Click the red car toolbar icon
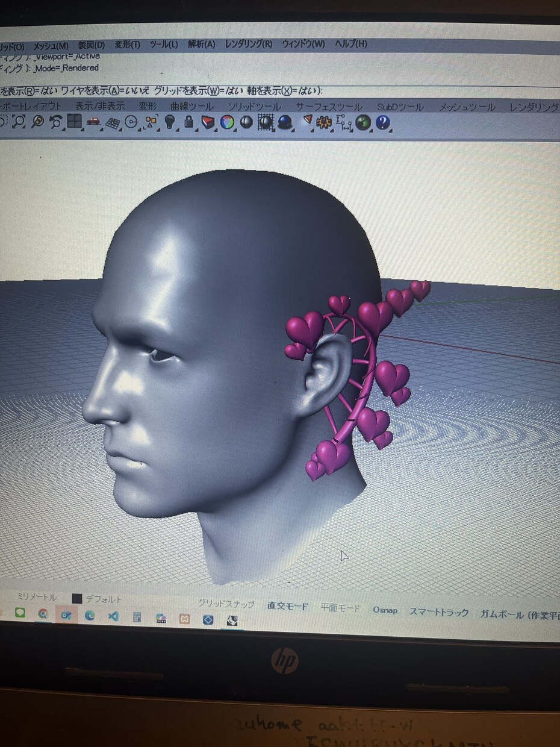 93,122
